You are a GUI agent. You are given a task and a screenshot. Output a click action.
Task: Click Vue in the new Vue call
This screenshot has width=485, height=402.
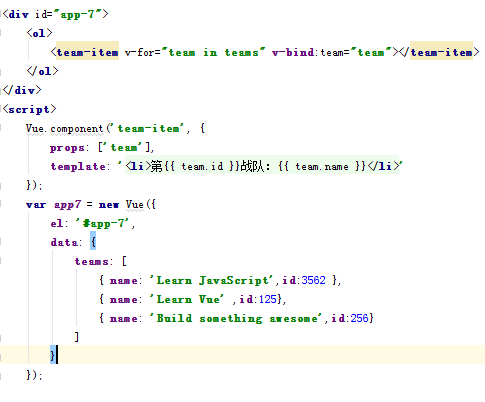tap(135, 204)
